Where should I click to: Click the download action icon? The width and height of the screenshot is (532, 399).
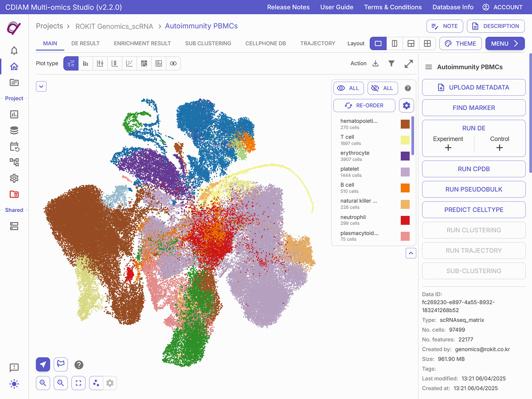point(376,63)
